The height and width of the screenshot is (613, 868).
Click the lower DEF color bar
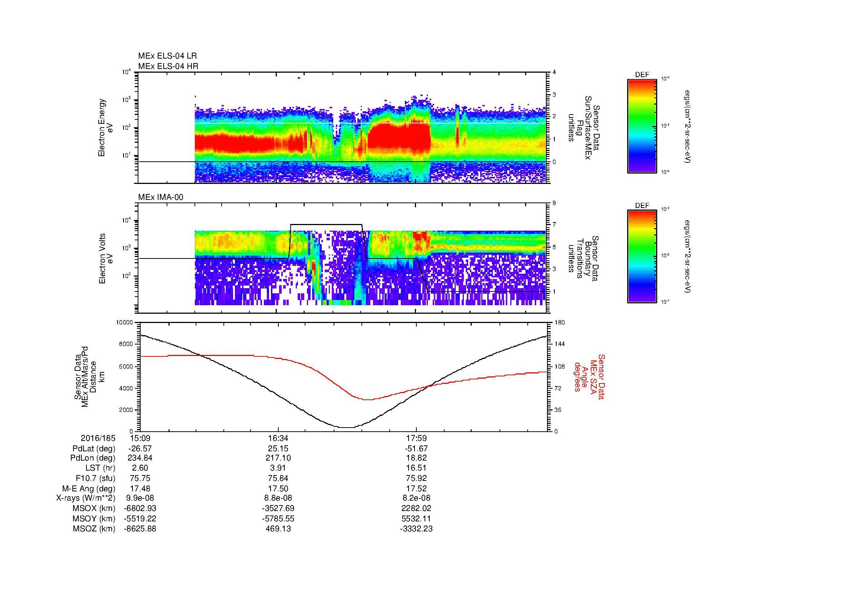point(642,257)
